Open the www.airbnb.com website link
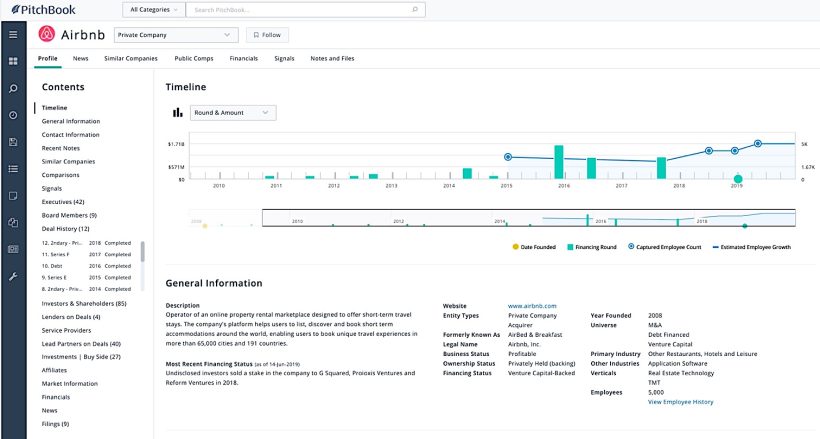Viewport: 820px width, 439px height. point(531,305)
